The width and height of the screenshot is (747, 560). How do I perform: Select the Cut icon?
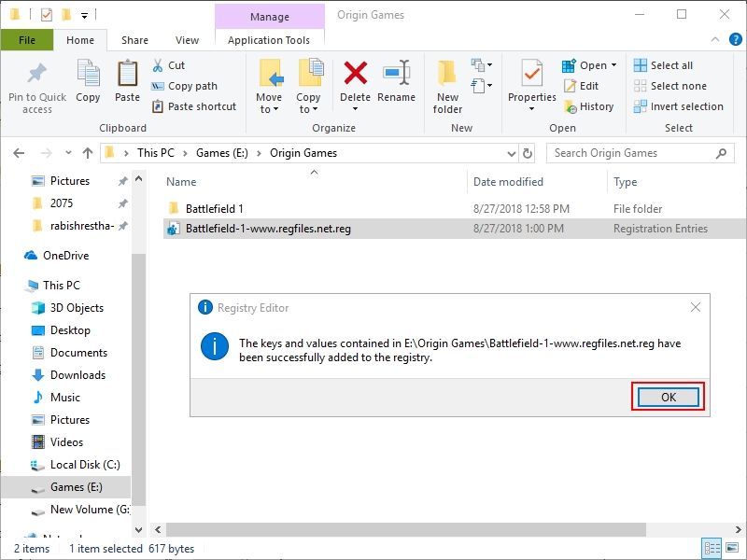(159, 64)
